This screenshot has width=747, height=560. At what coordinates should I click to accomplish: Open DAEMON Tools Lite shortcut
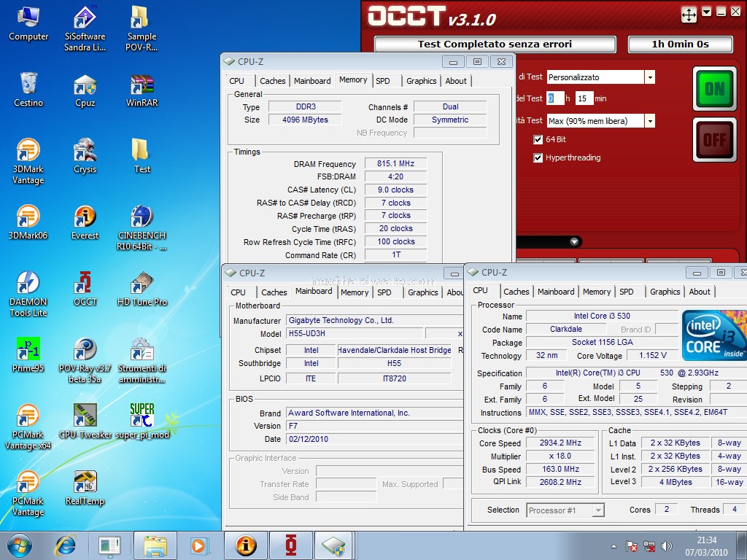pyautogui.click(x=28, y=294)
